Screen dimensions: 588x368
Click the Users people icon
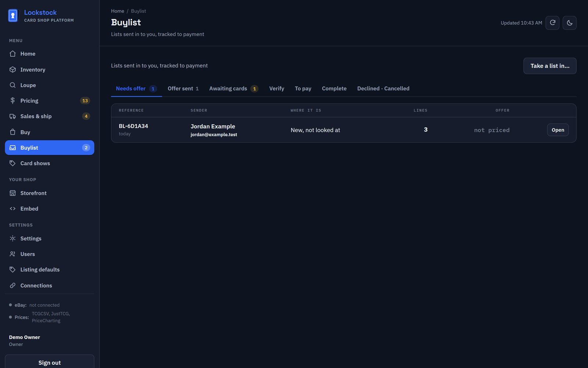pos(12,254)
